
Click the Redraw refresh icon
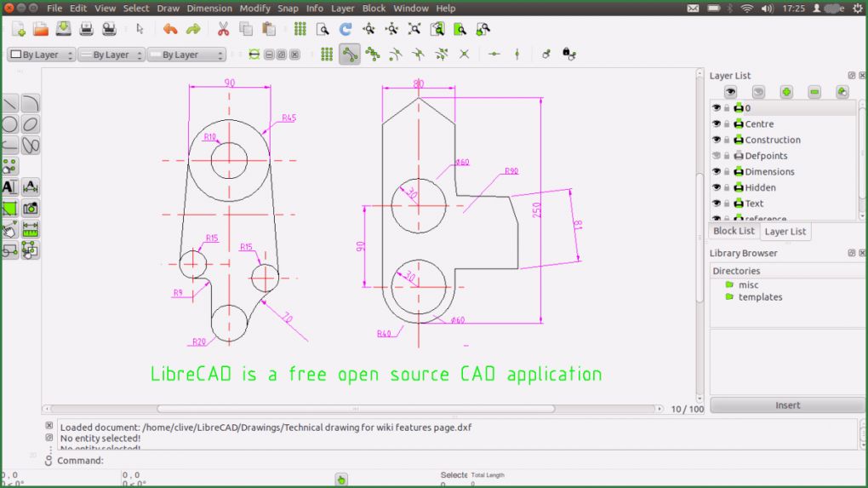(345, 29)
